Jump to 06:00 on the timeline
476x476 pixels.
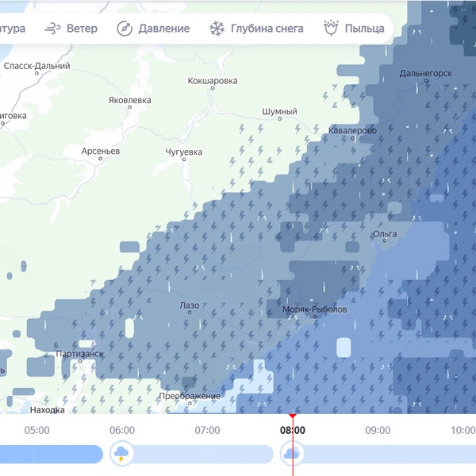[x=122, y=430]
